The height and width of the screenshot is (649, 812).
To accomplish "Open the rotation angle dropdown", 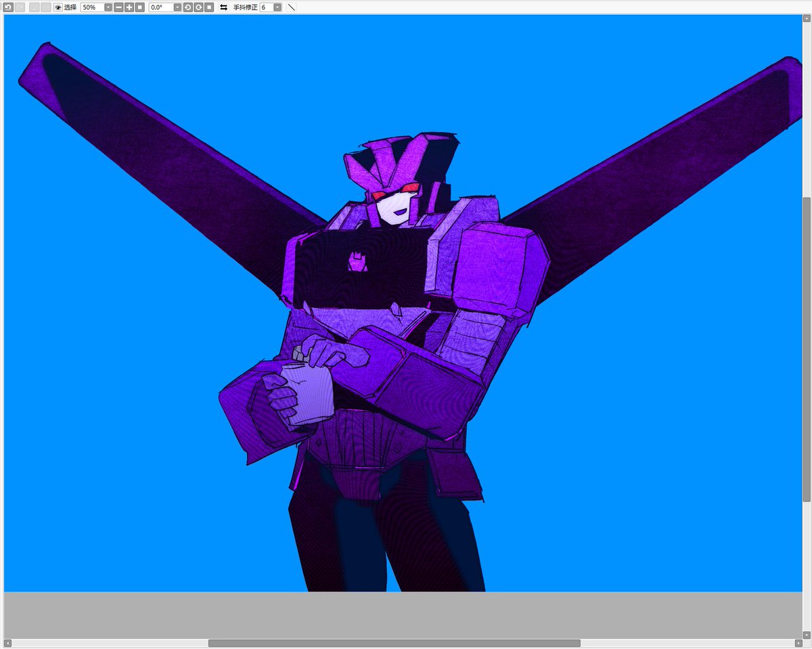I will [177, 7].
